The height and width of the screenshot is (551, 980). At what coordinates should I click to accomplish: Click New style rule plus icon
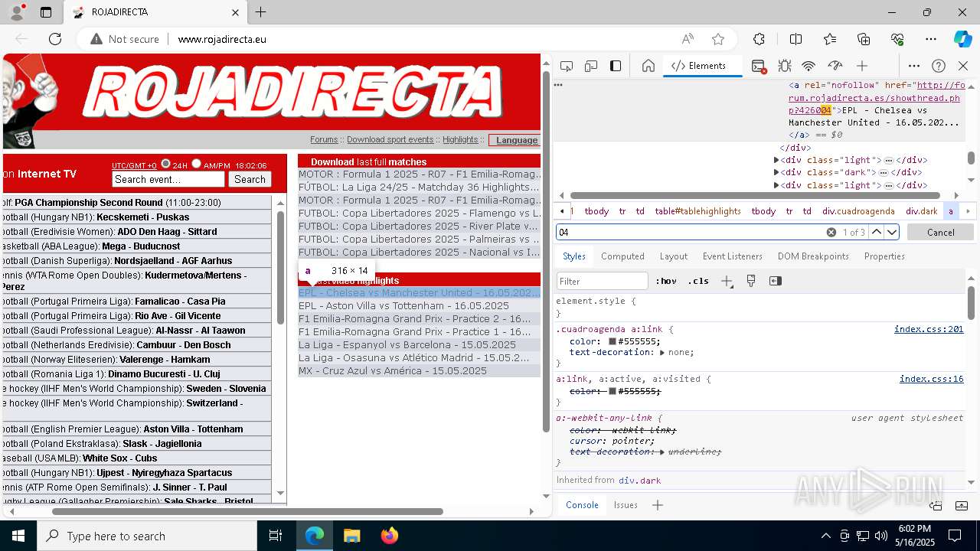click(727, 281)
